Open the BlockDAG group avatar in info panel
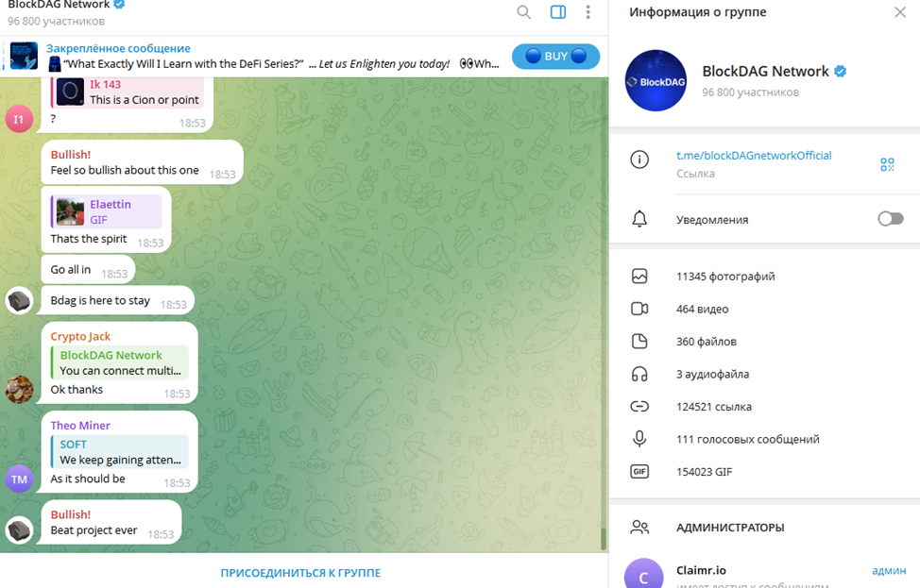This screenshot has width=920, height=588. pos(656,81)
